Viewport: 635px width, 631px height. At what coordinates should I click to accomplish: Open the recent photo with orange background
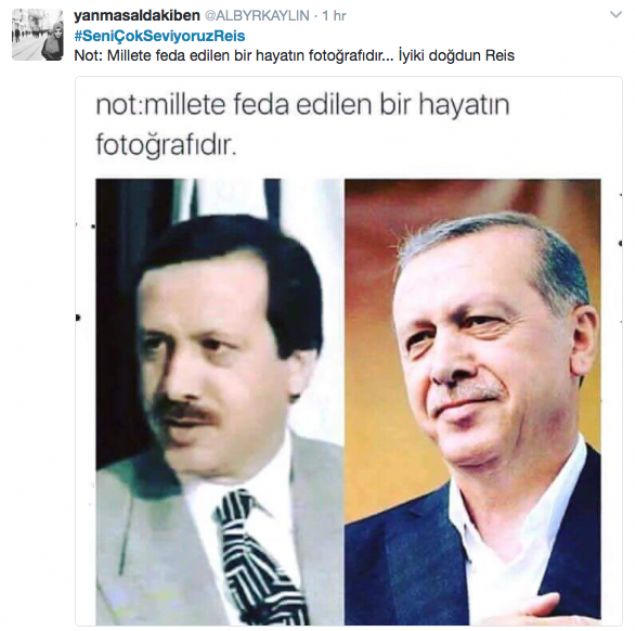(473, 401)
